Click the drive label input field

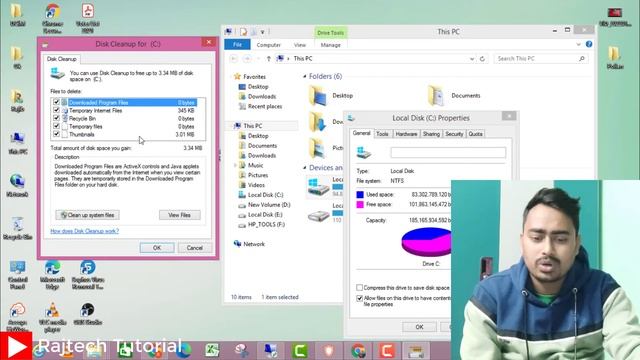tap(448, 153)
